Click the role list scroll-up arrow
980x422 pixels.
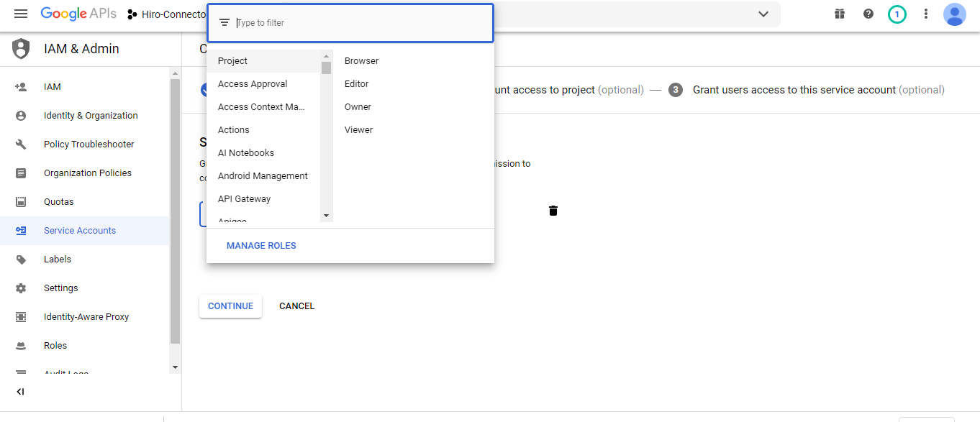click(x=326, y=55)
